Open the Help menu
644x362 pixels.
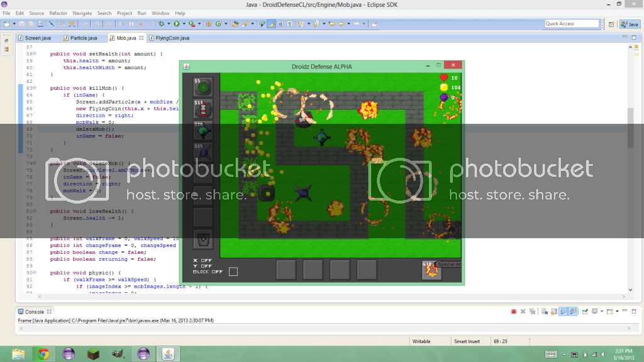tap(180, 13)
